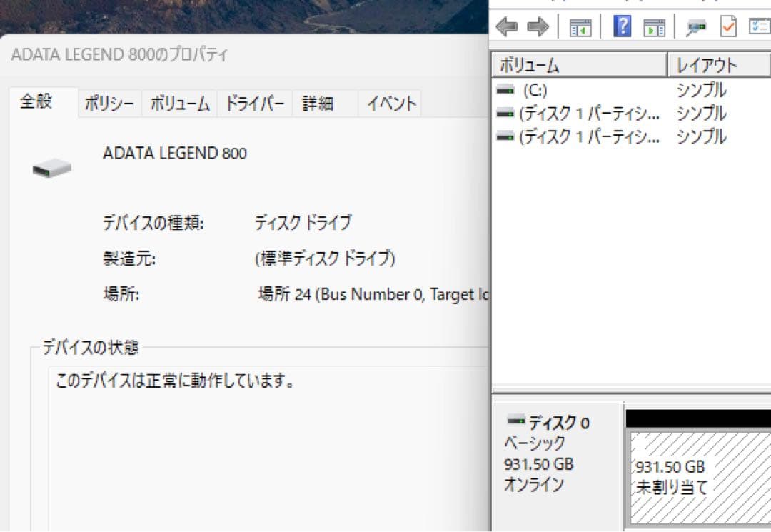Open the ドライバー tab

(255, 102)
